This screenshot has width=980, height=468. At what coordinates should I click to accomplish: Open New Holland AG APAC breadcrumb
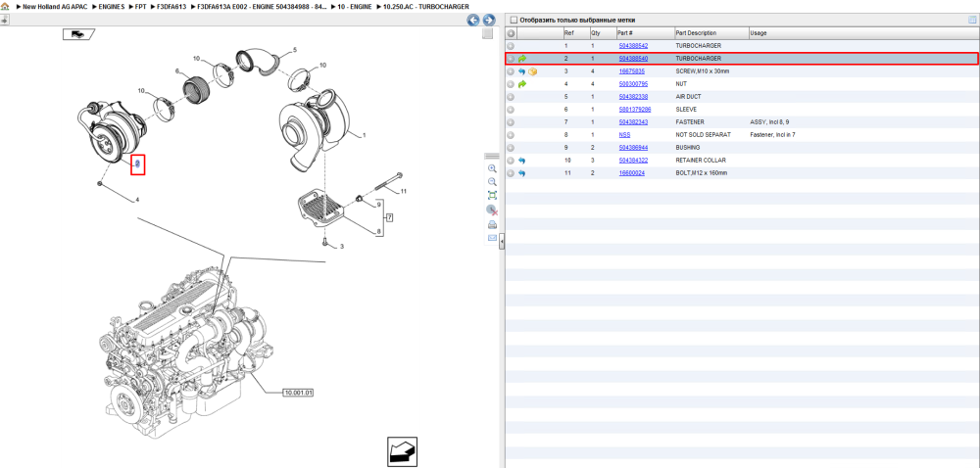pos(53,6)
